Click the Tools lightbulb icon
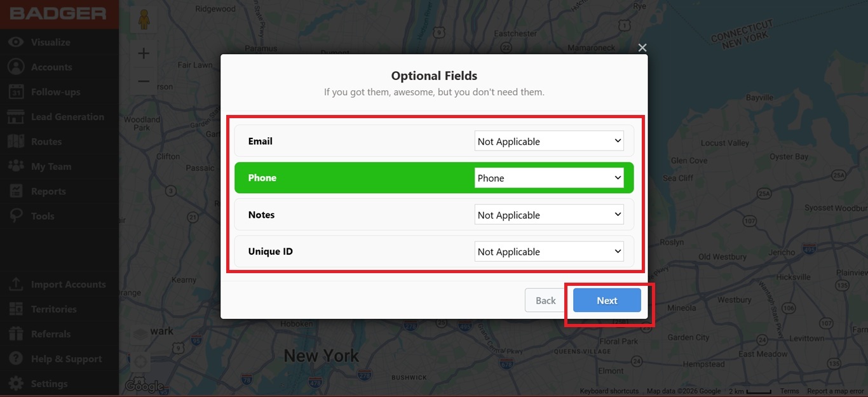This screenshot has height=397, width=868. pos(16,216)
